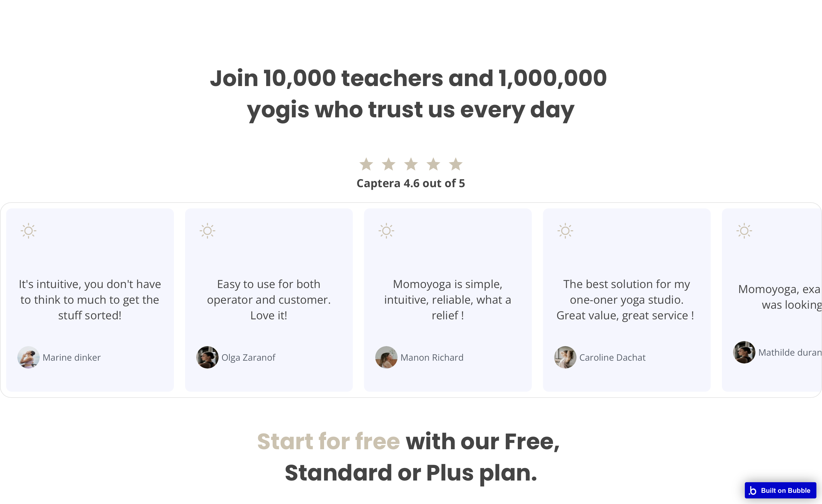Click the fifth rating star
Image resolution: width=822 pixels, height=504 pixels.
point(455,164)
